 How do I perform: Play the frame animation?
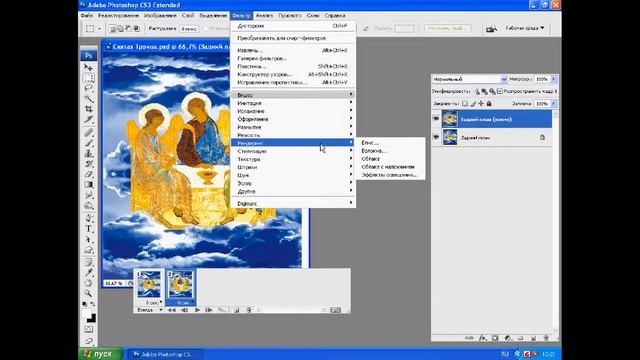[197, 310]
